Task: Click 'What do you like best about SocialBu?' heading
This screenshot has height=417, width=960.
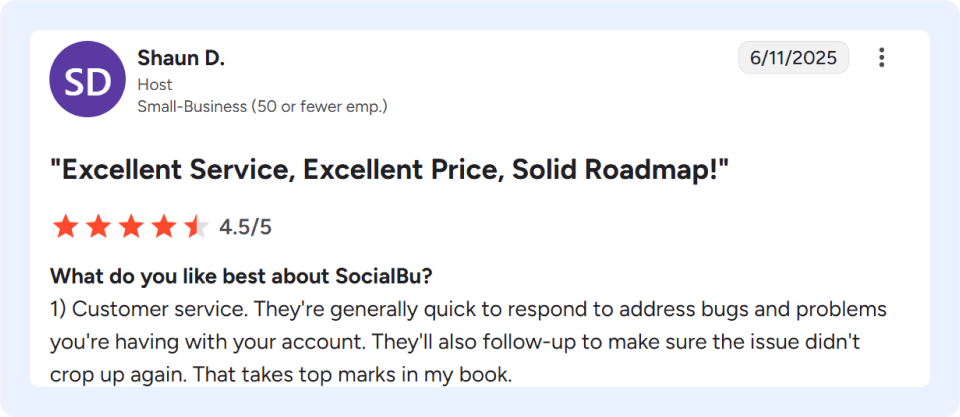Action: pyautogui.click(x=242, y=276)
